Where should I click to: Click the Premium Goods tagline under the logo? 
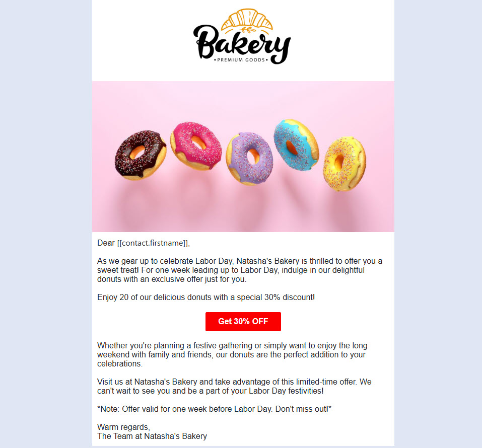(242, 60)
